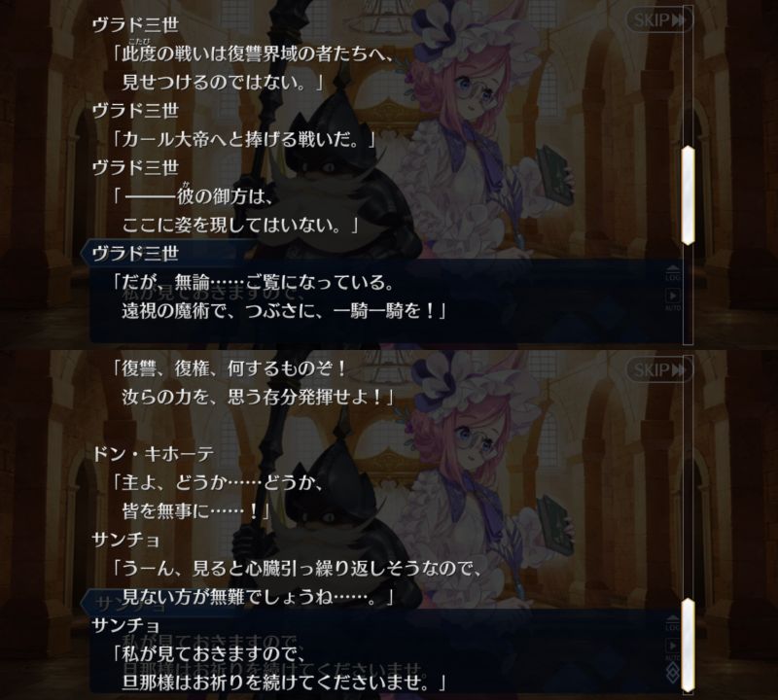This screenshot has width=778, height=700.
Task: Toggle the AUTO play icon in the lower screen
Action: tap(672, 648)
